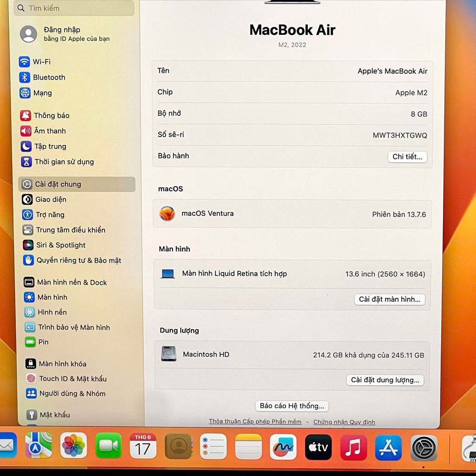Viewport: 476px width, 476px height.
Task: Open Thỏa thuận Cấp phép Phần mềm link
Action: (255, 422)
